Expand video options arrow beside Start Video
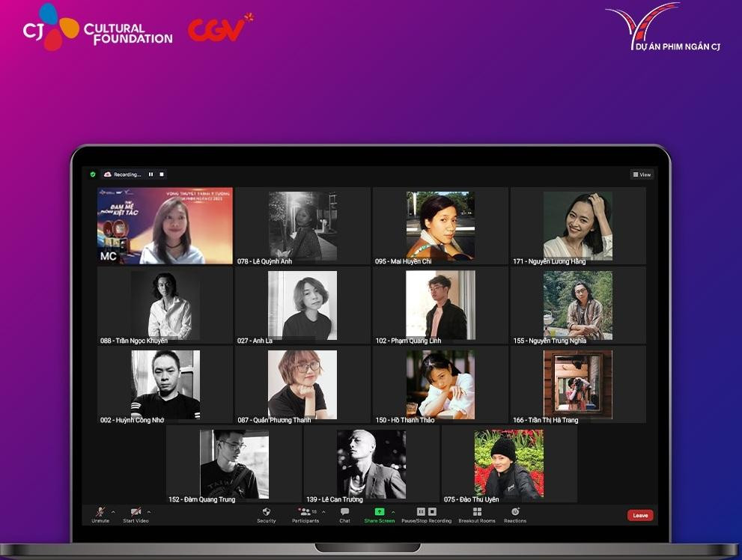Screen dimensions: 742x560 click(148, 512)
